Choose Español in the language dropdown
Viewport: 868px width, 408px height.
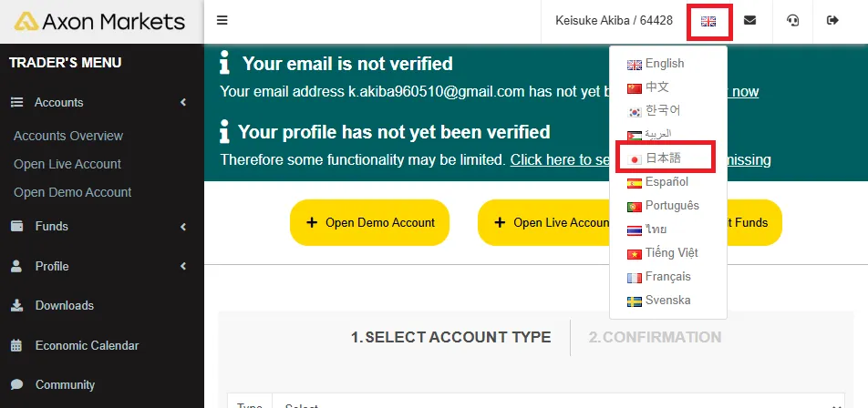pos(666,182)
